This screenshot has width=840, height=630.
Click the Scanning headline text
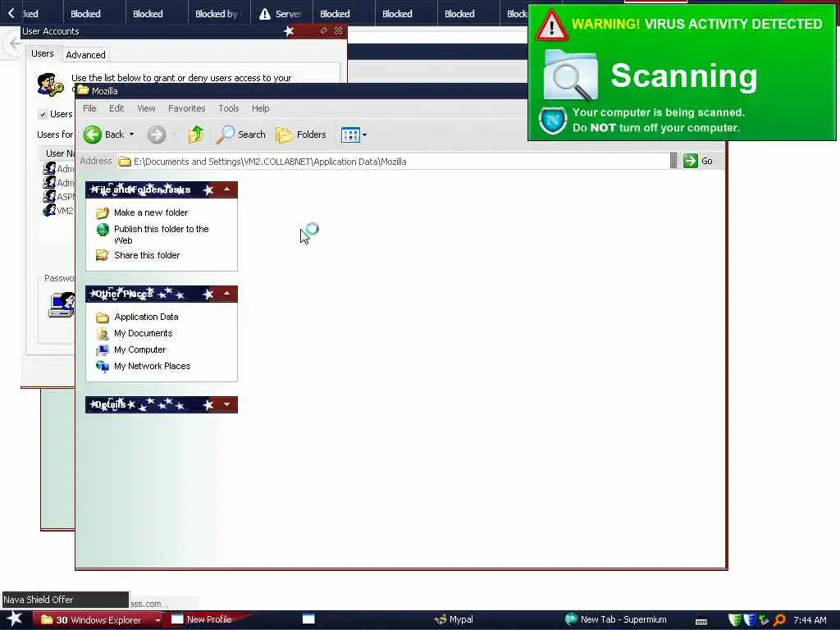[684, 75]
